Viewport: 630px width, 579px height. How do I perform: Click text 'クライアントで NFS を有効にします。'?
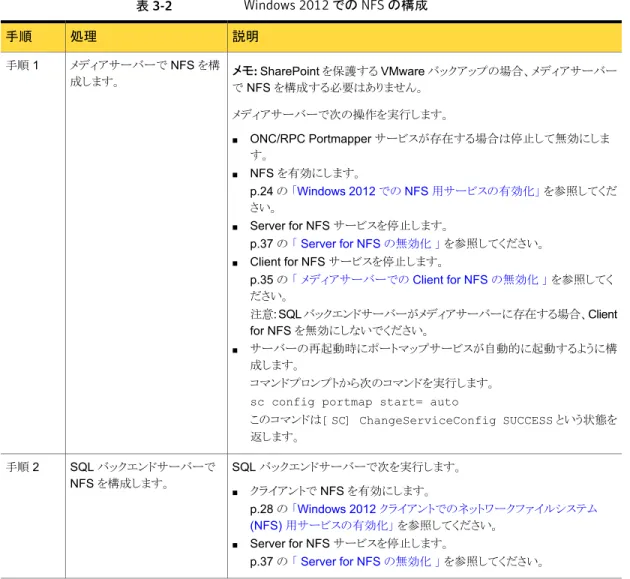[340, 491]
